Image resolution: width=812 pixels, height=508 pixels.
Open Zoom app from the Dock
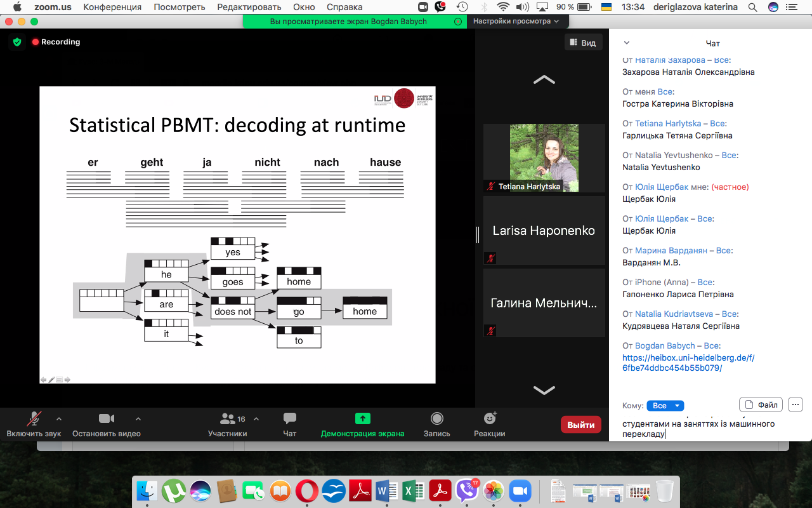pyautogui.click(x=520, y=491)
